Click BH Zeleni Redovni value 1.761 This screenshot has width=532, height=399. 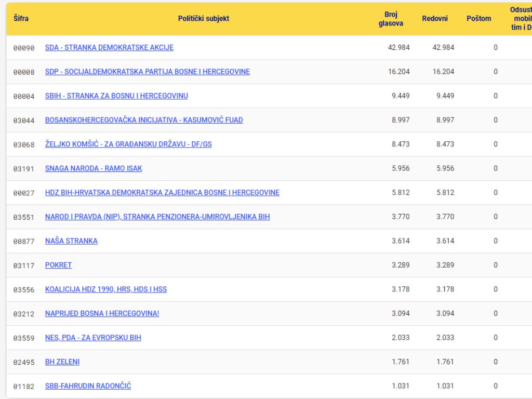tap(445, 362)
